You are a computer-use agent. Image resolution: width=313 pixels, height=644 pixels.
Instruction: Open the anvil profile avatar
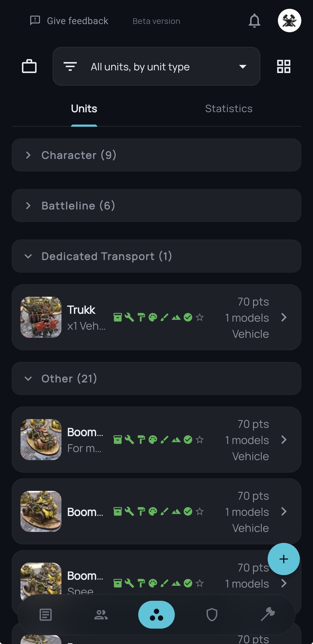click(x=289, y=21)
